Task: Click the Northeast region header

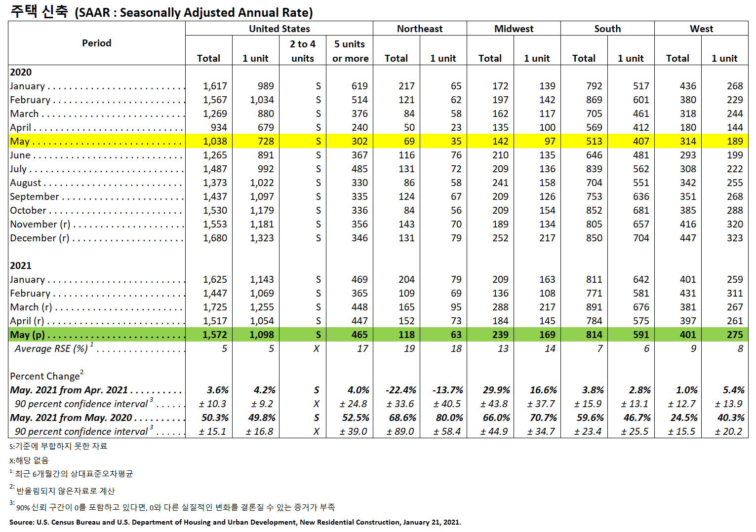Action: [419, 29]
